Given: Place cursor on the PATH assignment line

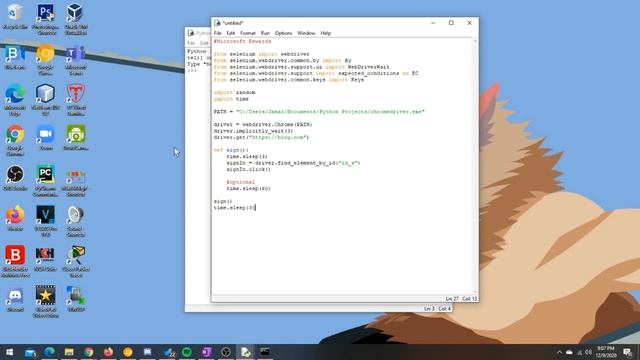Looking at the screenshot, I should coord(319,111).
